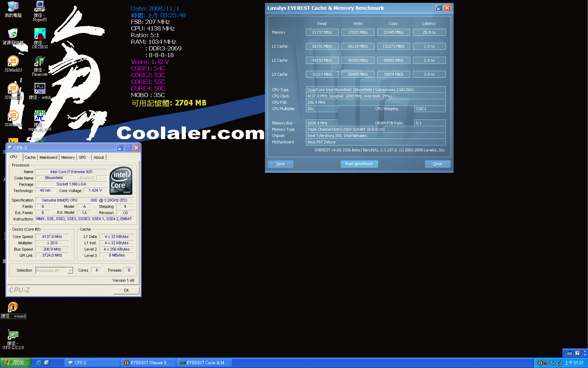
Task: Launch the second quick launch browser icon
Action: 47,363
